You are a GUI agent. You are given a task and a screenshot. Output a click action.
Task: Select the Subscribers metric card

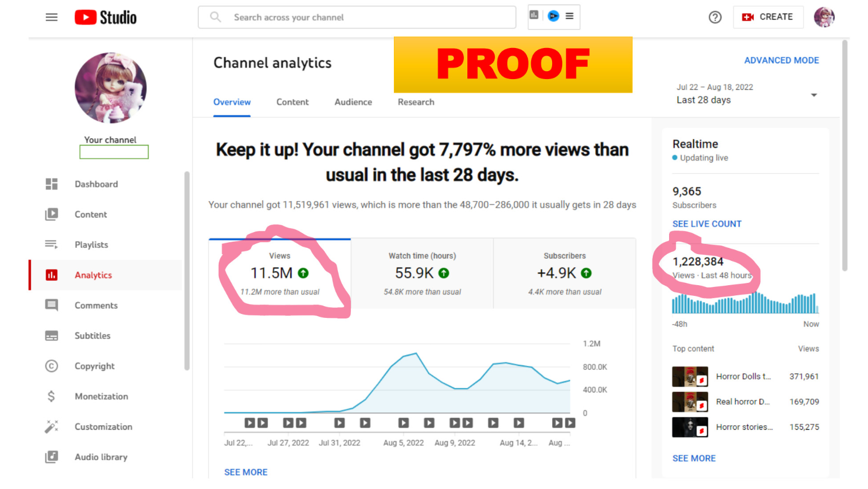click(x=565, y=274)
